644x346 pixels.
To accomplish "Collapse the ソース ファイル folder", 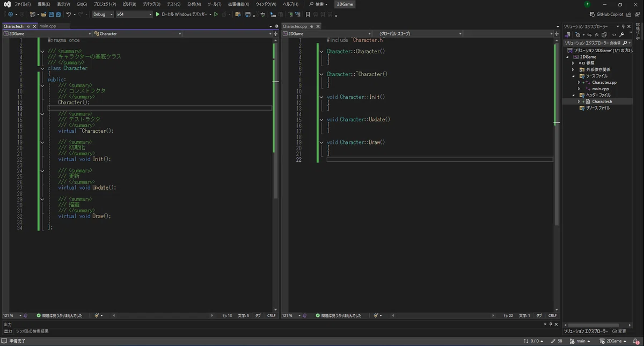I will point(573,76).
